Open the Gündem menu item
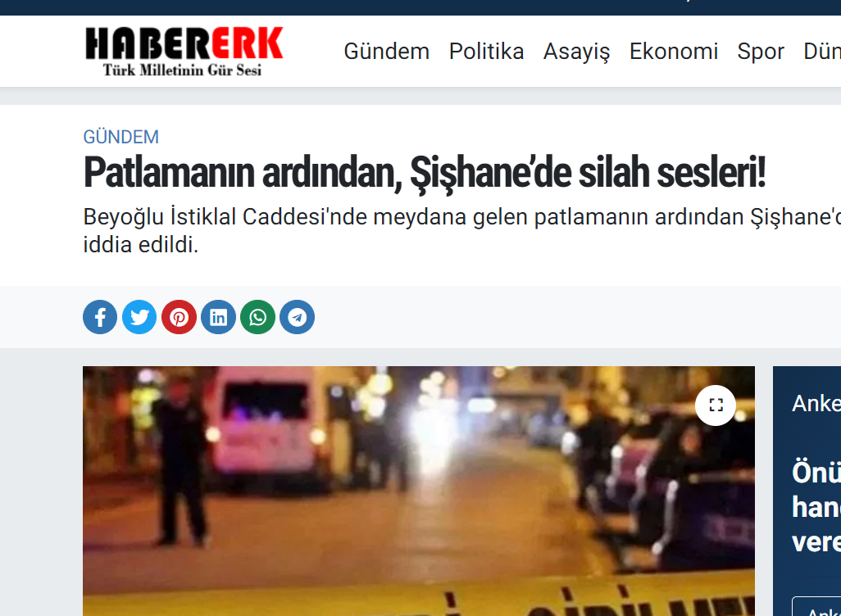 387,52
